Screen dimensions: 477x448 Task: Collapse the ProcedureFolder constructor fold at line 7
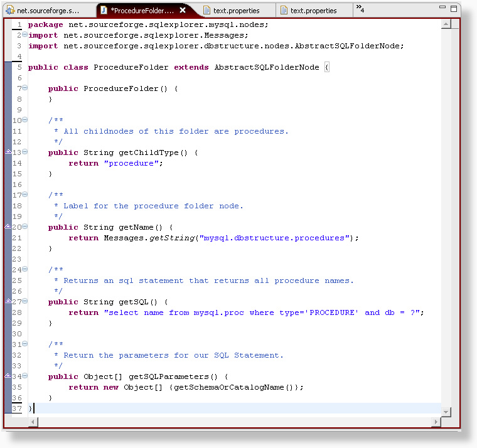coord(25,88)
